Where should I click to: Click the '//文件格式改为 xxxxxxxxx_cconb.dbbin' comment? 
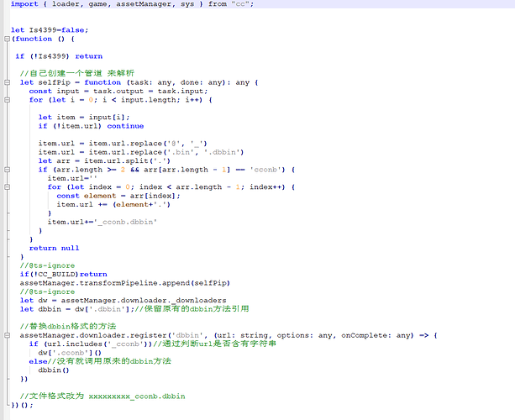coord(102,396)
